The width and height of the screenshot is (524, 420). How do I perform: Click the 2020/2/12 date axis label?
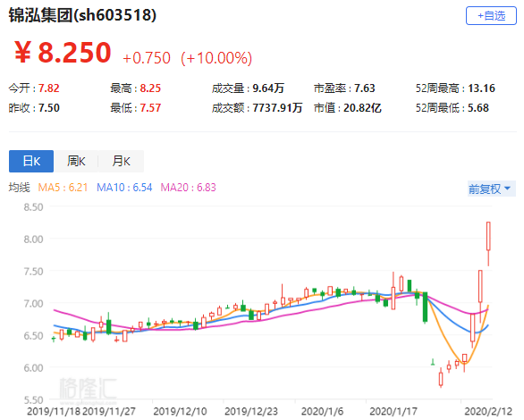tap(488, 411)
